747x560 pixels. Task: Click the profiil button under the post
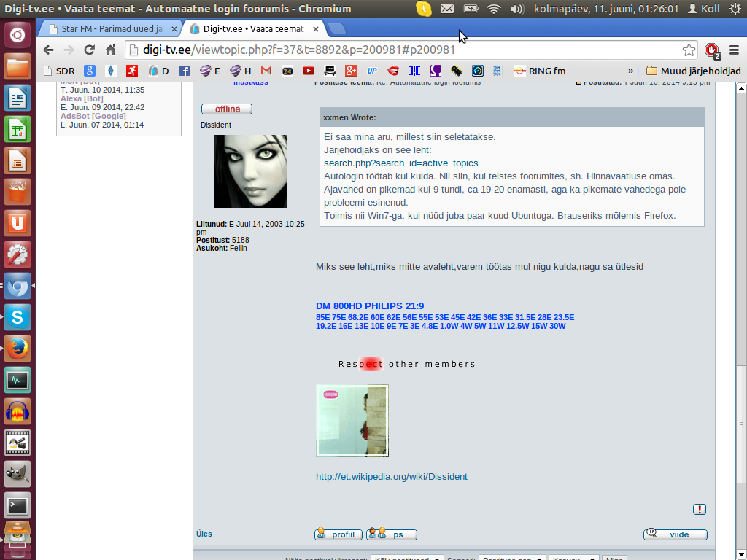click(338, 534)
